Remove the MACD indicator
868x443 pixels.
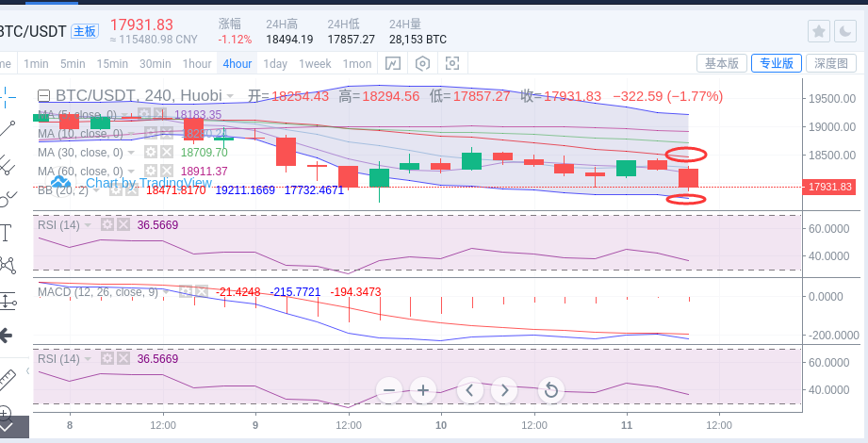point(202,291)
